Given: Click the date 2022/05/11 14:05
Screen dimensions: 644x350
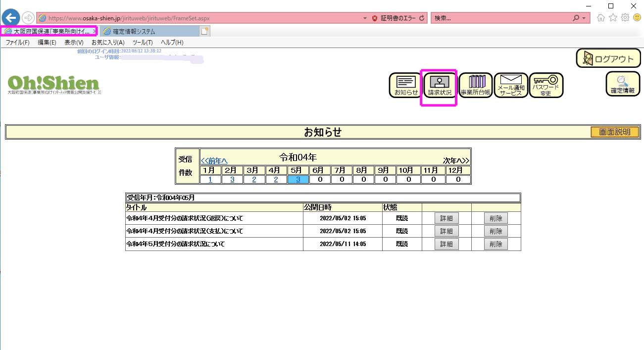Looking at the screenshot, I should (x=343, y=244).
